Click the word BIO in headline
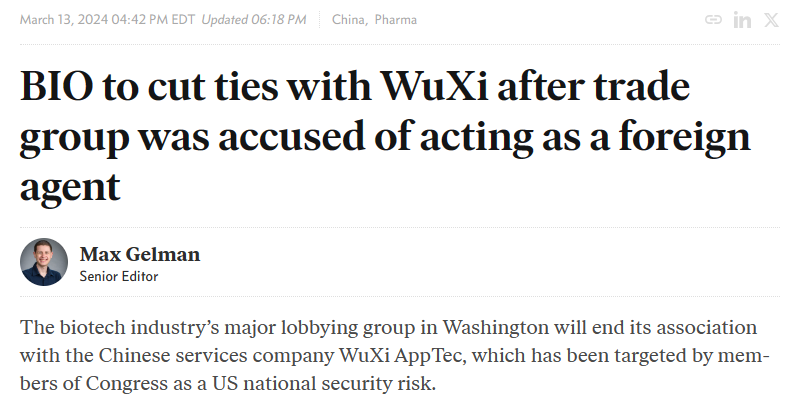This screenshot has height=409, width=803. (57, 85)
